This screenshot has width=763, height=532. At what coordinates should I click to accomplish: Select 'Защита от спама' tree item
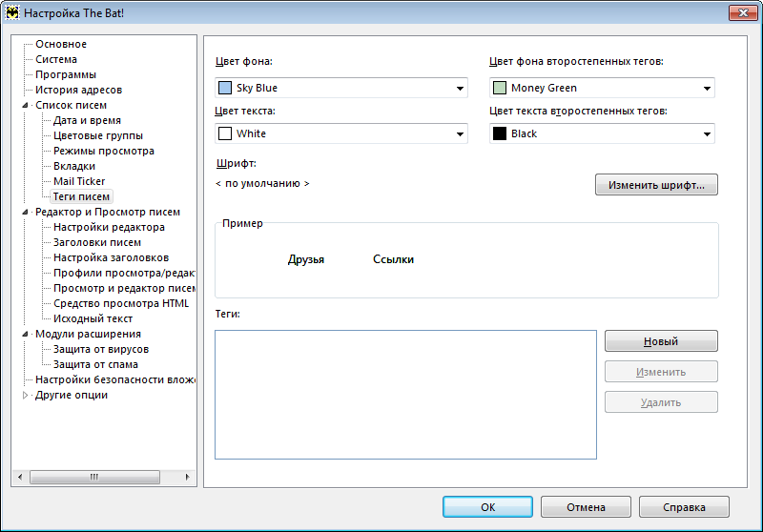tap(95, 365)
